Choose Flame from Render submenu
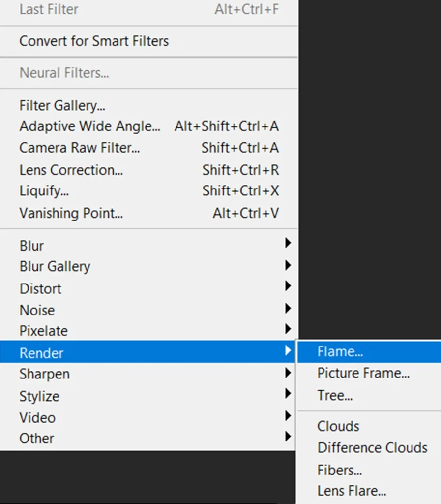This screenshot has height=504, width=441. 340,351
